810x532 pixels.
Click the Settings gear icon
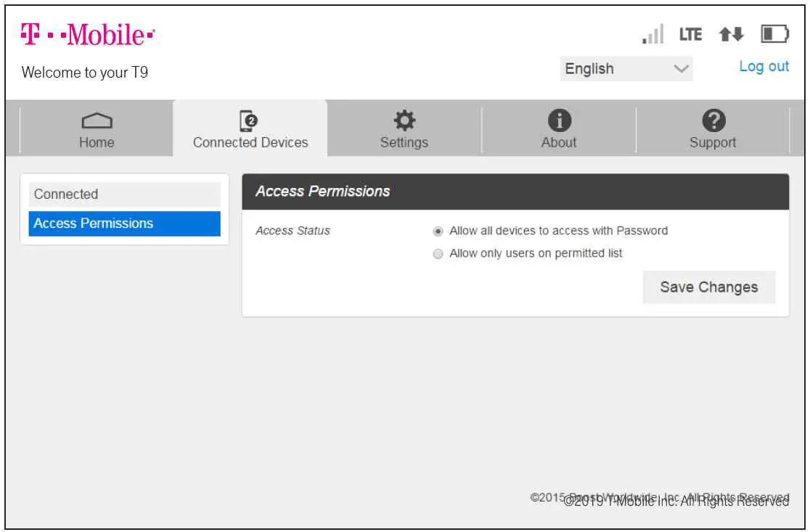tap(404, 120)
